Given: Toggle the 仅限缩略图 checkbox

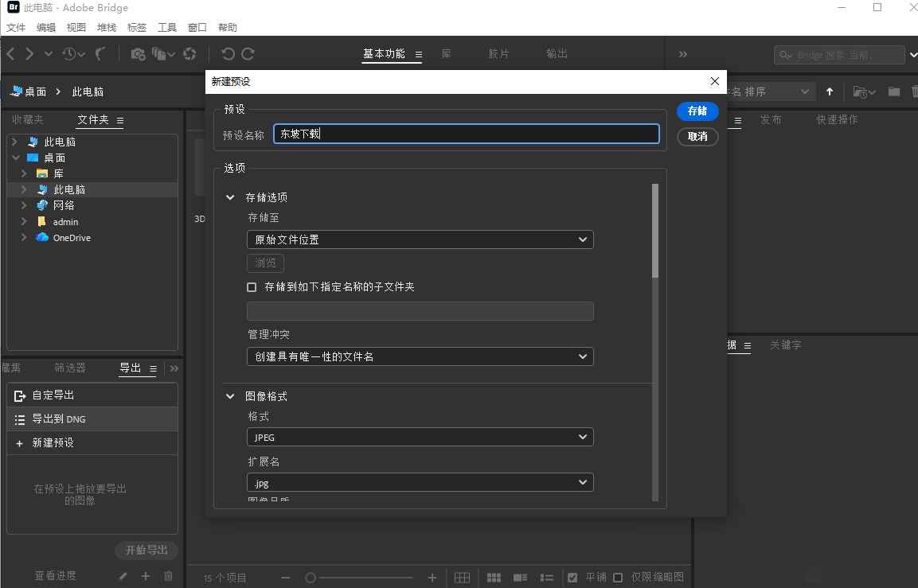Looking at the screenshot, I should [618, 578].
